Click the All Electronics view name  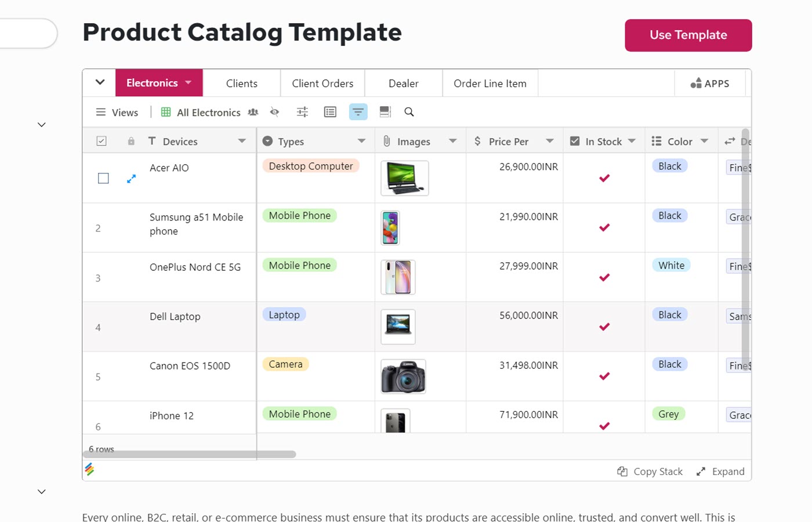(x=209, y=113)
